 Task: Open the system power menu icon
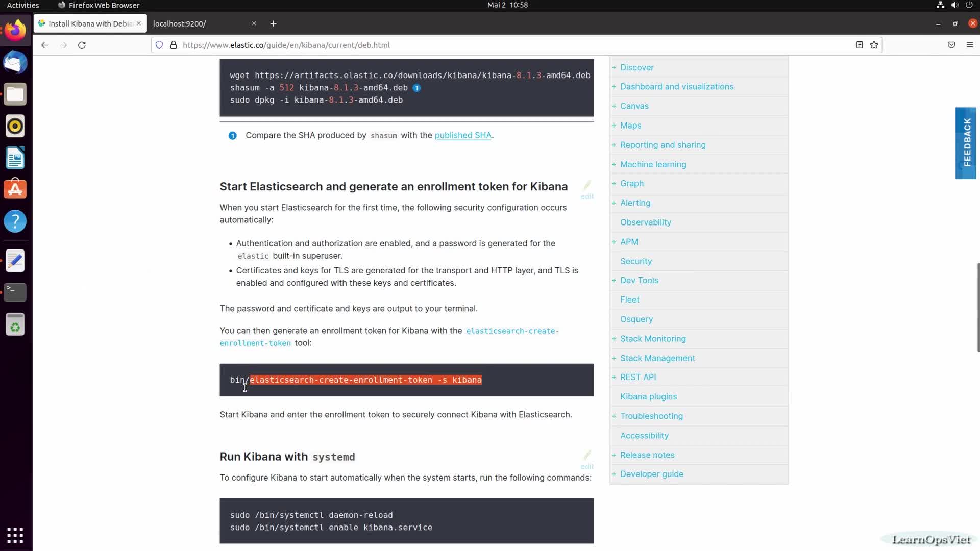[969, 5]
